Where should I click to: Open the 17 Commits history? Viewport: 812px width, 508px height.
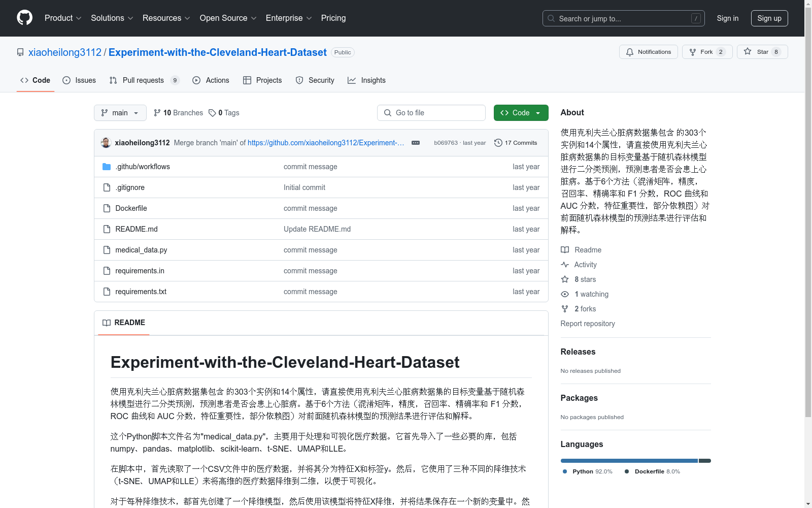tap(516, 143)
